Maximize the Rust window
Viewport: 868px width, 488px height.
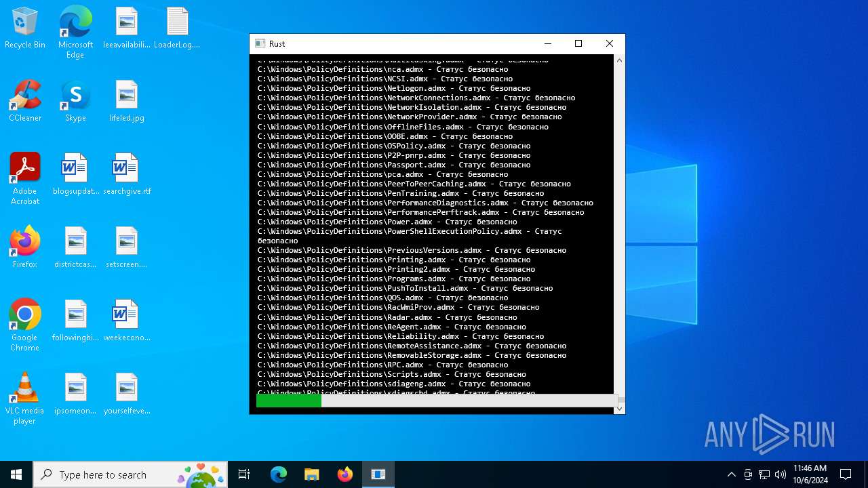(578, 43)
